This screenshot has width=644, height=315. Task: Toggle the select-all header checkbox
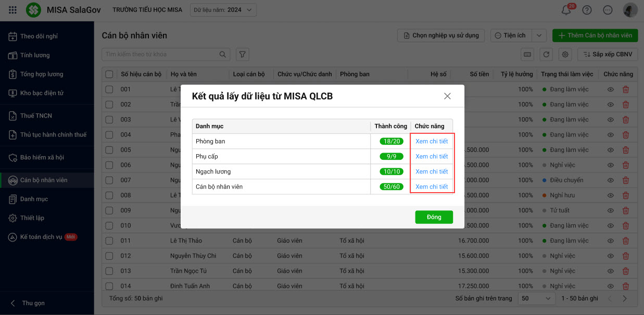point(109,74)
